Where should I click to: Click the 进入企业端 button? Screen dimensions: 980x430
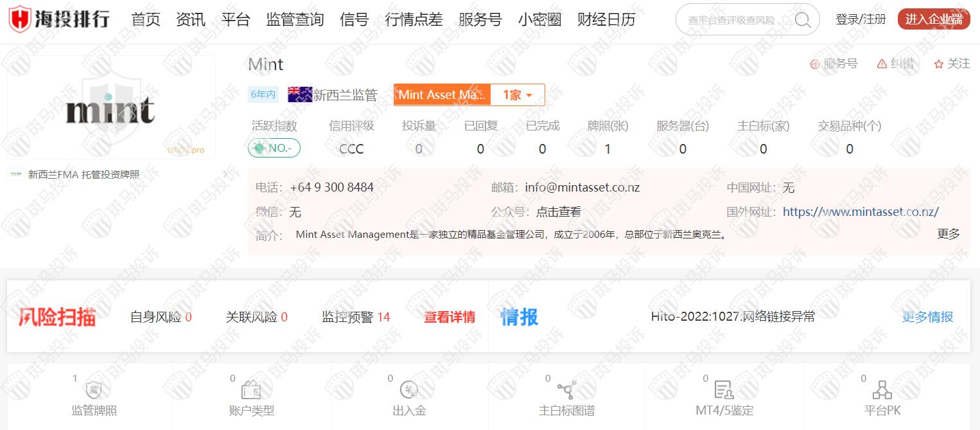pyautogui.click(x=933, y=19)
